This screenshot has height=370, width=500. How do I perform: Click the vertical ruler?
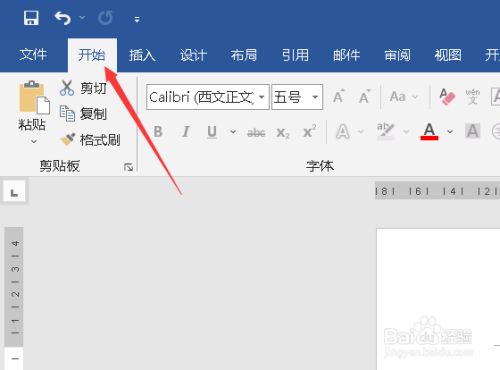click(14, 298)
